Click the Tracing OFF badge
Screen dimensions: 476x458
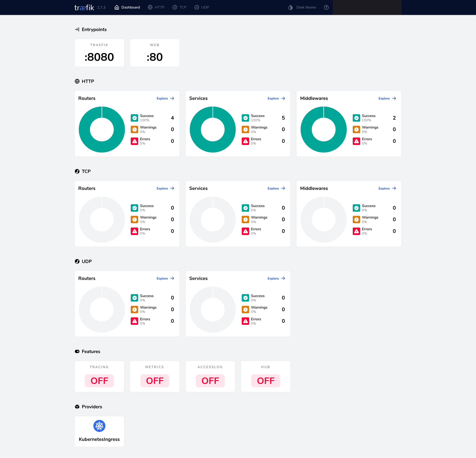(99, 381)
